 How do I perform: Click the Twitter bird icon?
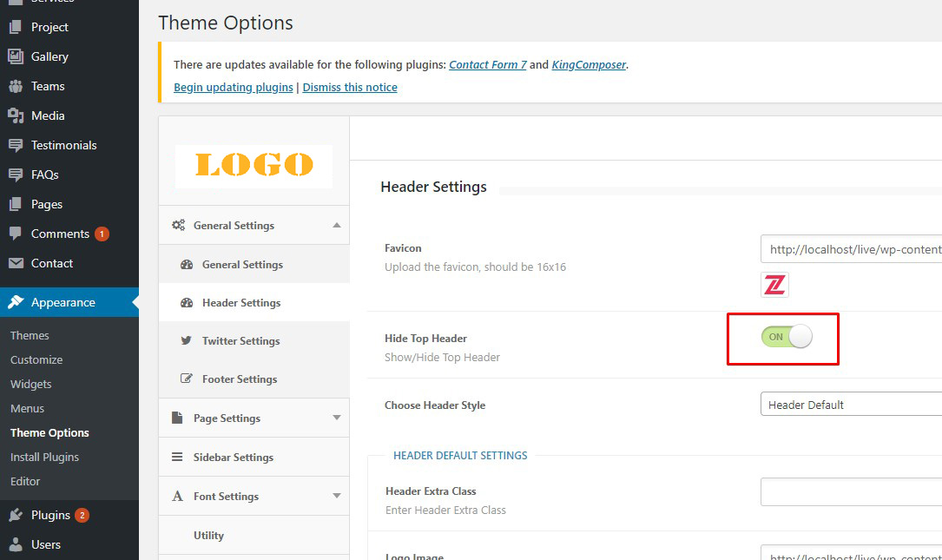tap(186, 341)
